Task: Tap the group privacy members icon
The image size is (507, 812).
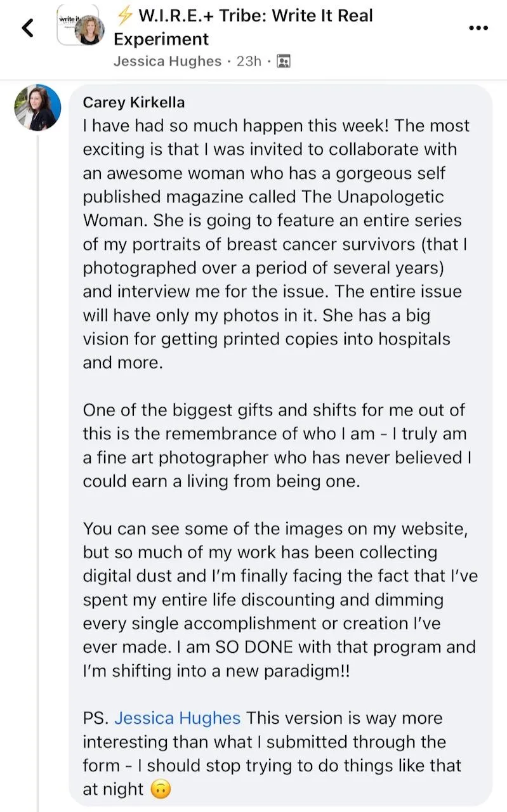Action: pyautogui.click(x=284, y=62)
